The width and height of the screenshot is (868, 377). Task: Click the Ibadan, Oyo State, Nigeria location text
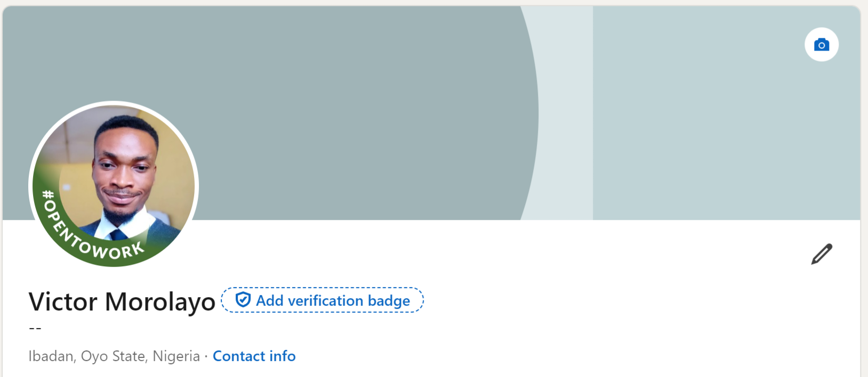tap(114, 356)
